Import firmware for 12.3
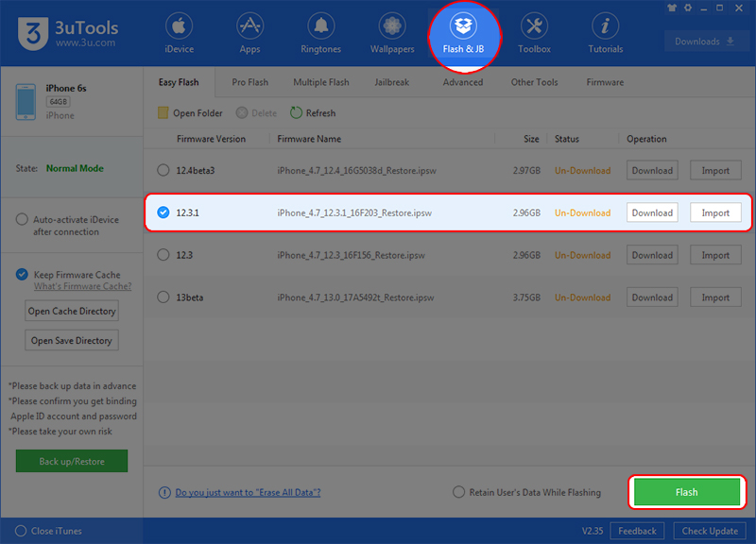The image size is (756, 544). (715, 255)
